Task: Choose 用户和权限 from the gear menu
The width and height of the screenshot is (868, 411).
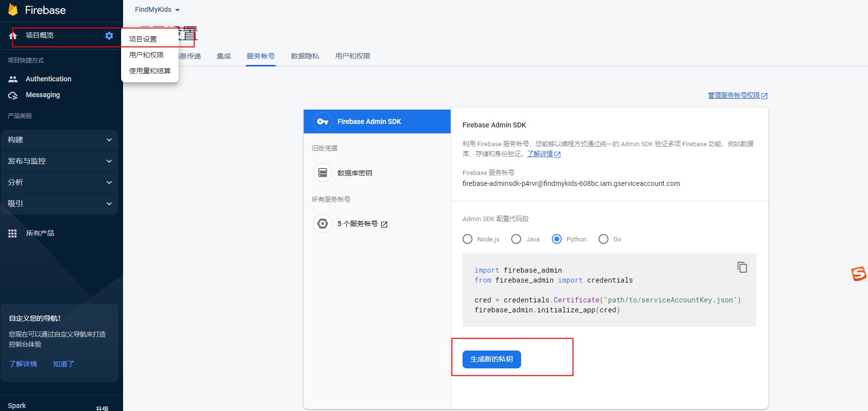Action: (150, 55)
